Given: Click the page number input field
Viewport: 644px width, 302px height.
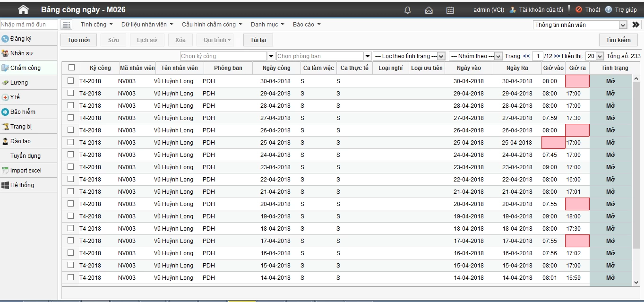Looking at the screenshot, I should pyautogui.click(x=537, y=56).
